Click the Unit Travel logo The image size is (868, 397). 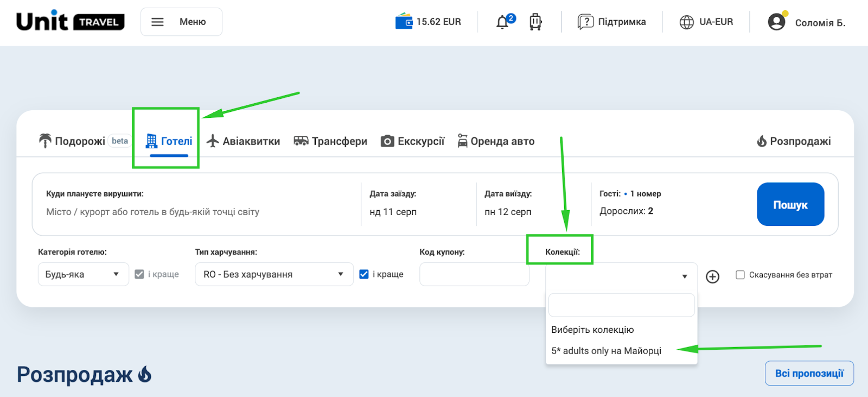coord(71,22)
